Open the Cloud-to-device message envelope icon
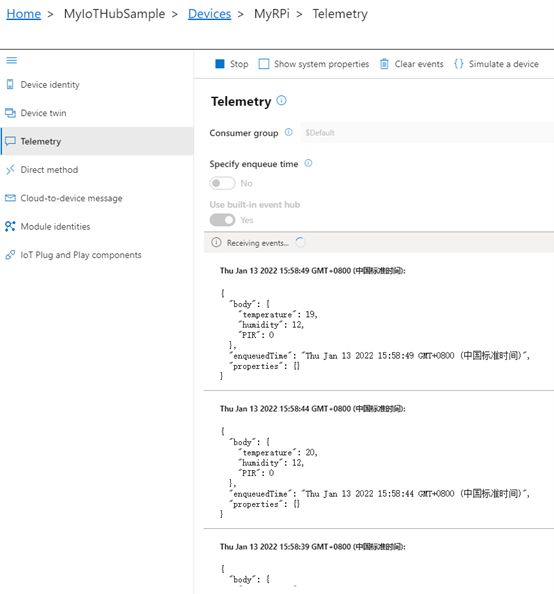 click(10, 198)
